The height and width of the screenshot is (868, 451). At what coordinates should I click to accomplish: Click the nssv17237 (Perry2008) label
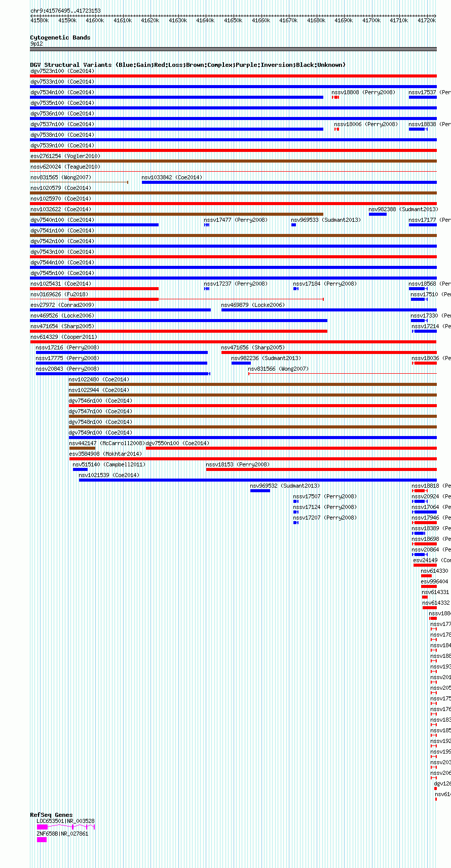tap(236, 284)
